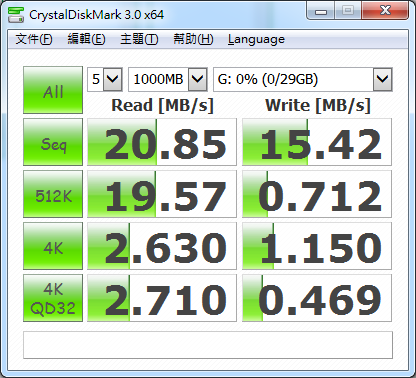Click the empty comment field at bottom
416x378 pixels.
[x=208, y=345]
